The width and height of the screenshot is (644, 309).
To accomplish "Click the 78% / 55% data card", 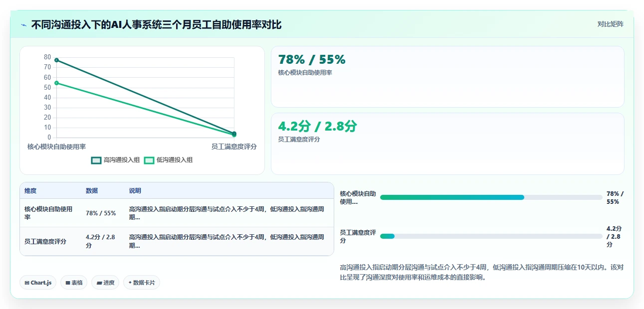I will pos(447,77).
